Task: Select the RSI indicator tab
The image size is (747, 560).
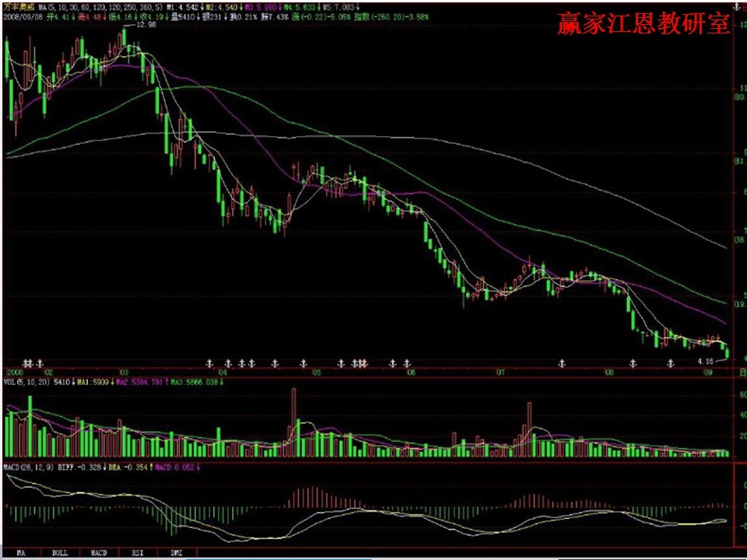Action: [x=137, y=553]
